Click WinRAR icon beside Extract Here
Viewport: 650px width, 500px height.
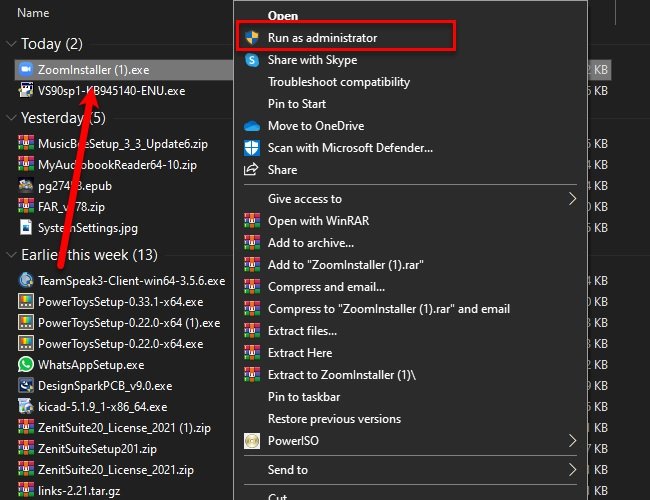[252, 353]
